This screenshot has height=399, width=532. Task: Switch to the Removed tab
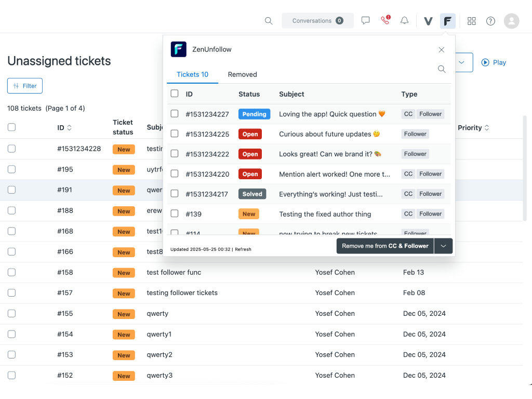[x=242, y=74]
